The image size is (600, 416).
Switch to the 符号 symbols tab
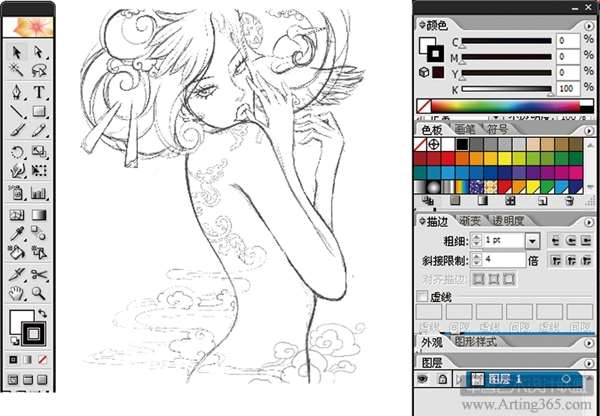coord(497,129)
